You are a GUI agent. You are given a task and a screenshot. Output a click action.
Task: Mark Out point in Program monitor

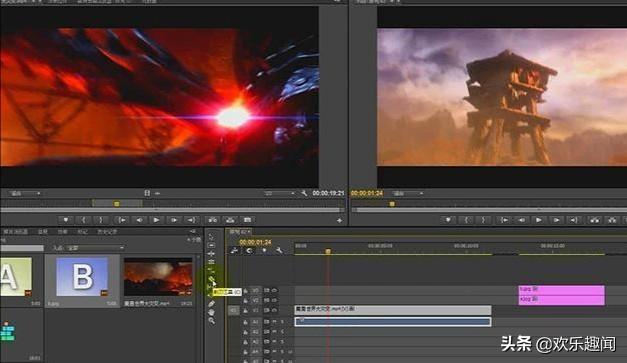point(483,220)
